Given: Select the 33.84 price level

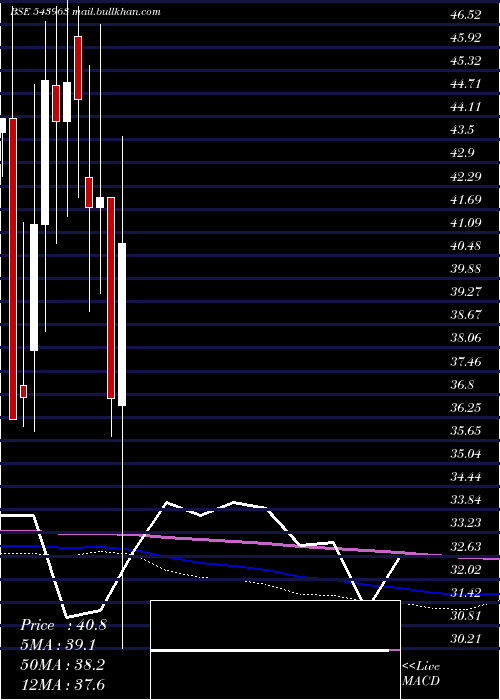Looking at the screenshot, I should 466,500.
